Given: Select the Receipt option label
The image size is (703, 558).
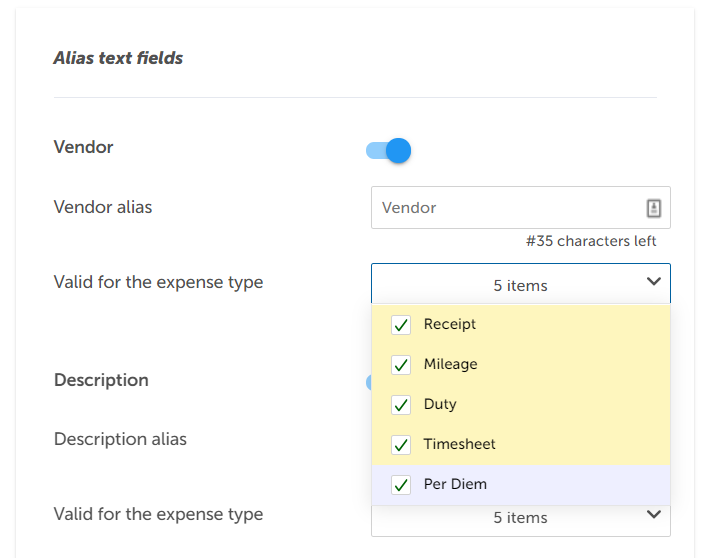Looking at the screenshot, I should [x=450, y=324].
